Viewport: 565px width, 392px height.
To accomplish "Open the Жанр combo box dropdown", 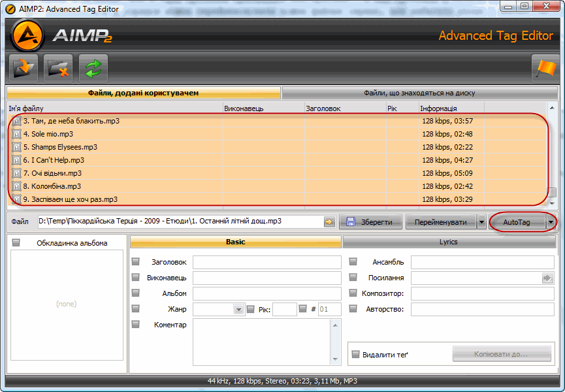I will point(238,310).
